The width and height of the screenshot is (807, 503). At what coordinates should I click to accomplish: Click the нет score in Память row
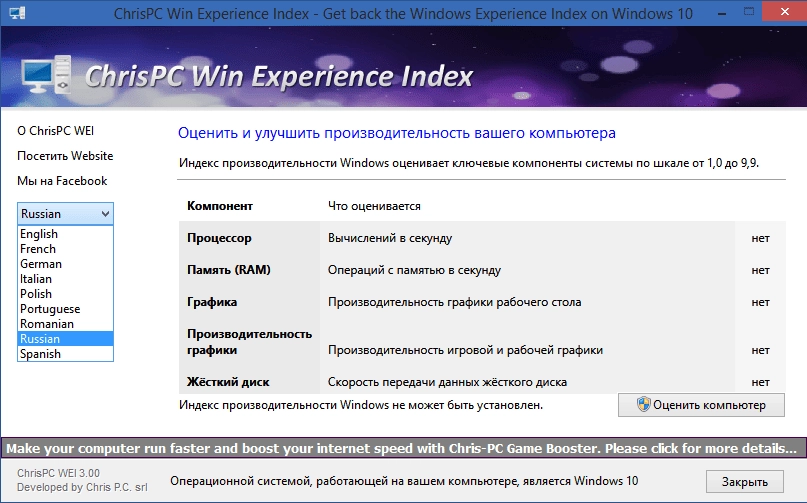pos(760,270)
